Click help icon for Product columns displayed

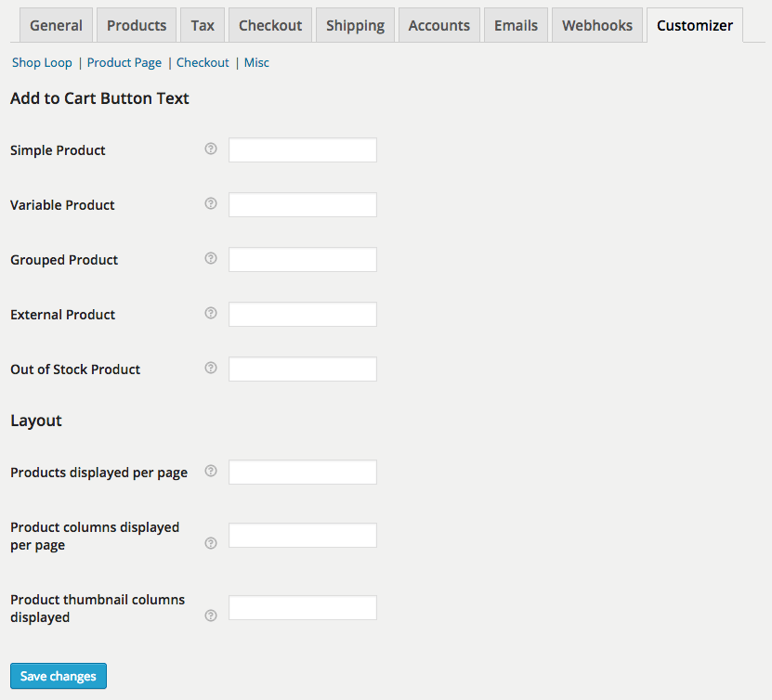[211, 543]
